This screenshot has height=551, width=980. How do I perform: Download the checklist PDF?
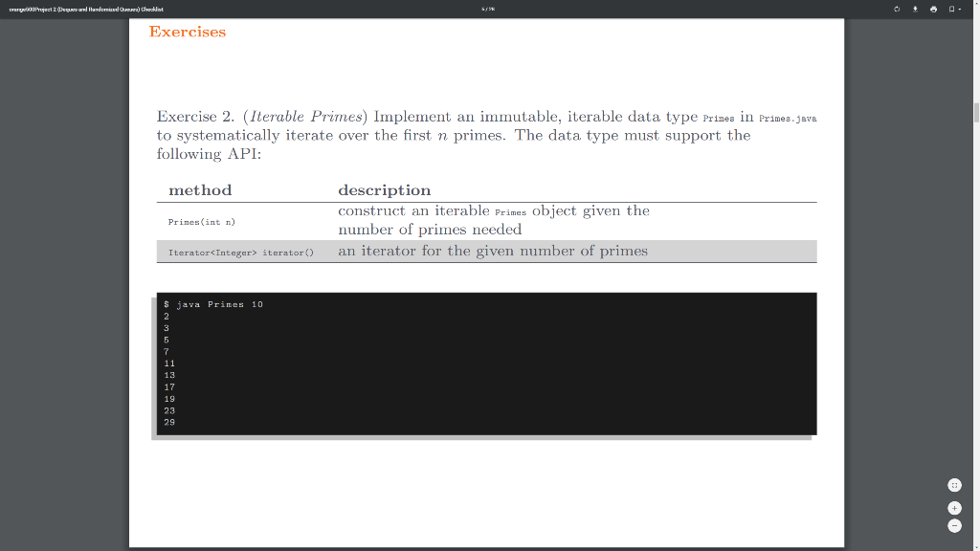(x=915, y=9)
